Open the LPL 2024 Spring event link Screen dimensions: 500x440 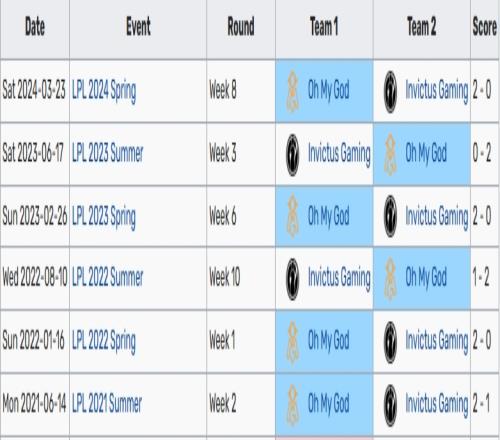[x=104, y=91]
